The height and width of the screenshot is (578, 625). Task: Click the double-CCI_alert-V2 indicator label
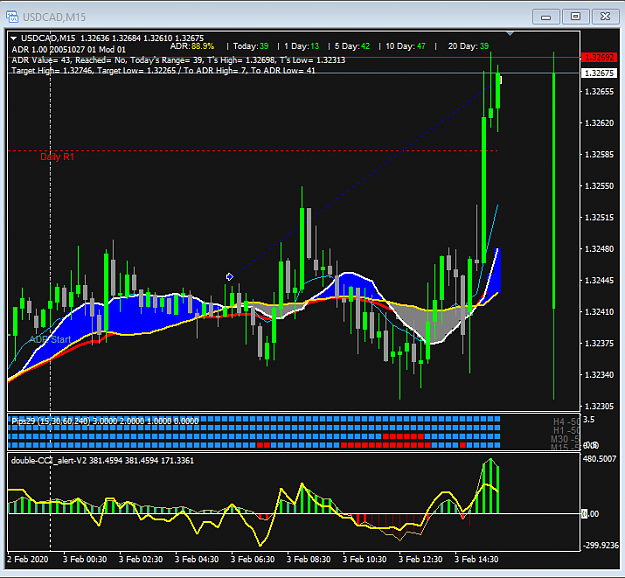click(x=102, y=461)
